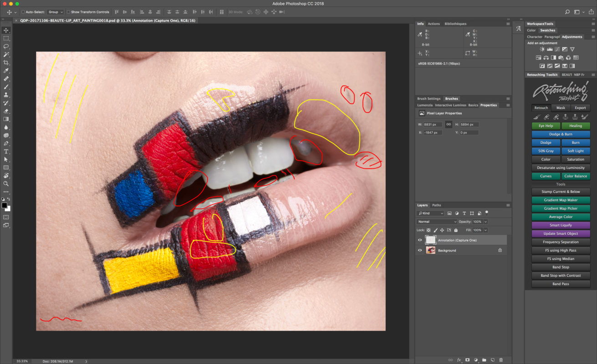
Task: Select the Move tool in the toolbar
Action: tap(6, 30)
